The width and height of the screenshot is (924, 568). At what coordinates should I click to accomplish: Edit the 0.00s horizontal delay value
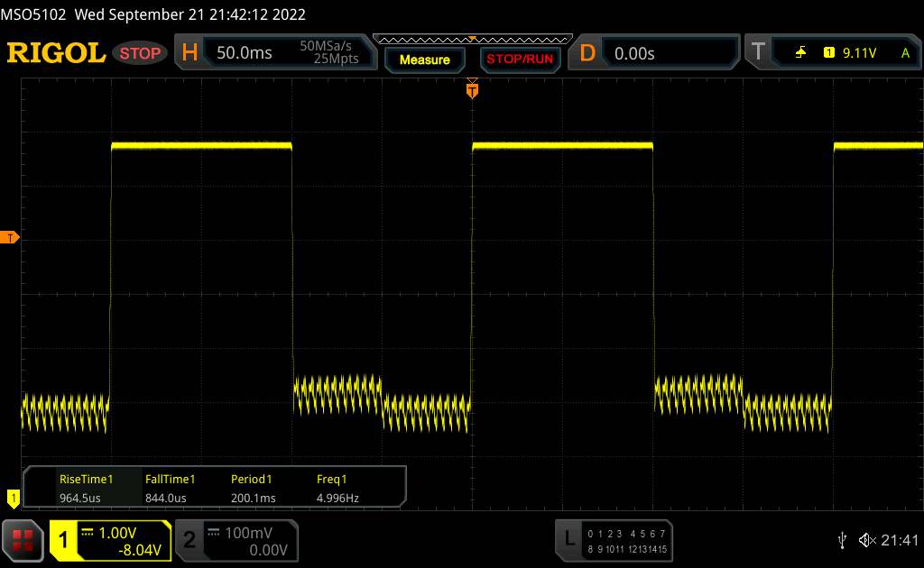coord(634,53)
